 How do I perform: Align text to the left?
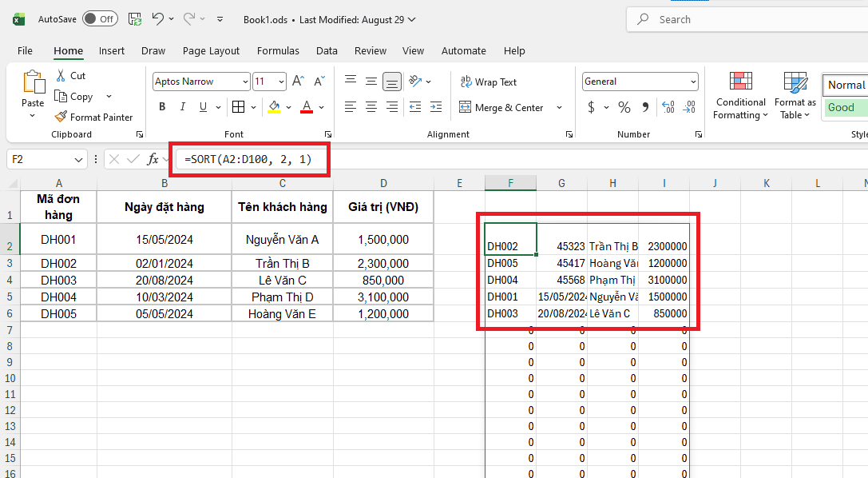click(351, 107)
